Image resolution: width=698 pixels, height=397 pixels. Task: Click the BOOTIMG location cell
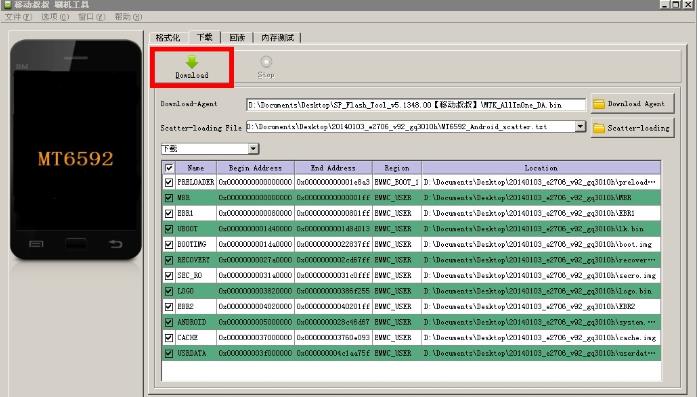point(541,244)
